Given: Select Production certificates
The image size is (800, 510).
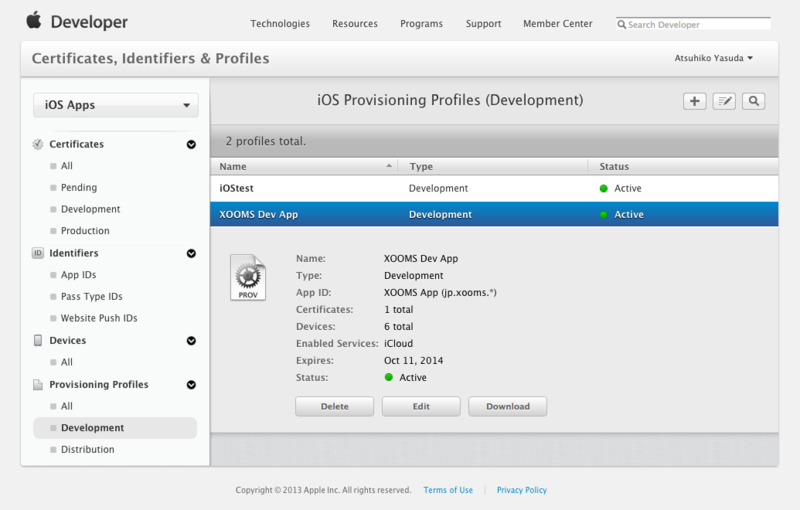Looking at the screenshot, I should pos(85,231).
